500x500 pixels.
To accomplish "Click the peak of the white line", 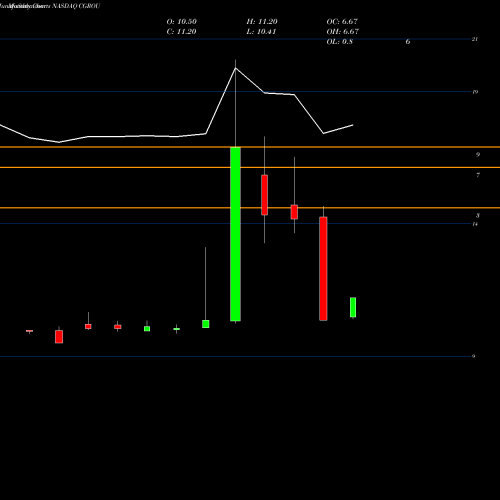I will [236, 68].
